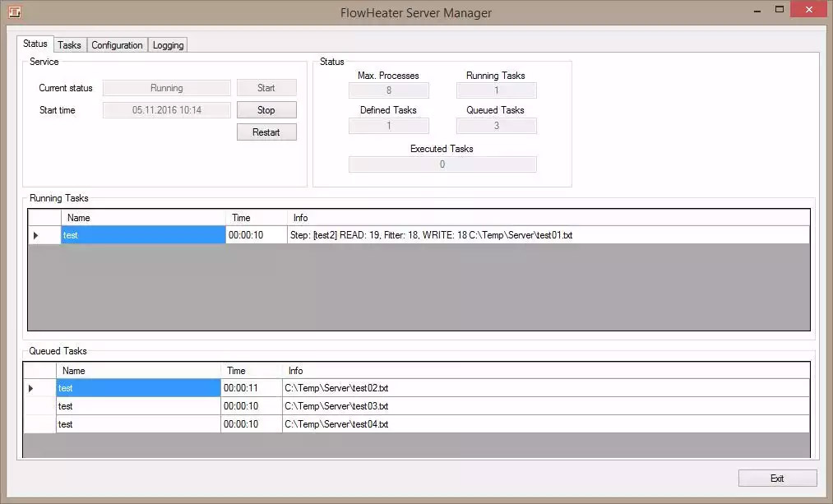Click the Current status field showing Running
This screenshot has width=833, height=504.
167,88
